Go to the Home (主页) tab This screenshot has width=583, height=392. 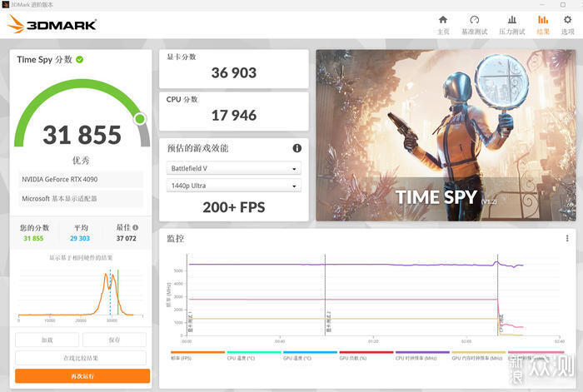coord(443,25)
